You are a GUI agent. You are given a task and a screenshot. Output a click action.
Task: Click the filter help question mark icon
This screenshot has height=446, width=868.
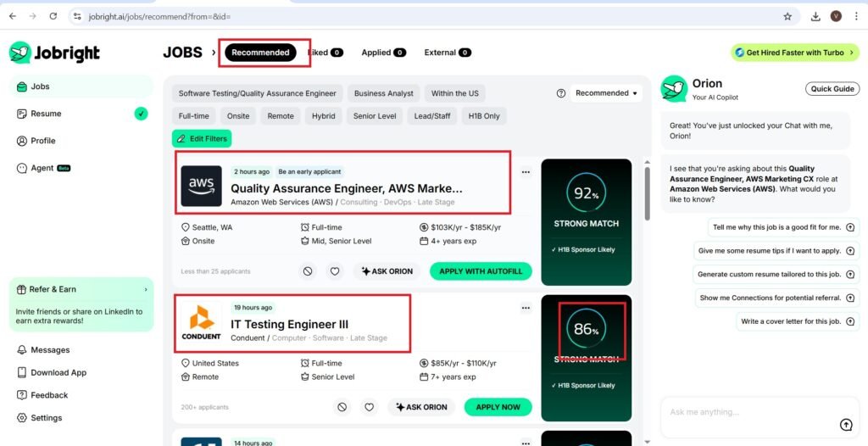560,93
